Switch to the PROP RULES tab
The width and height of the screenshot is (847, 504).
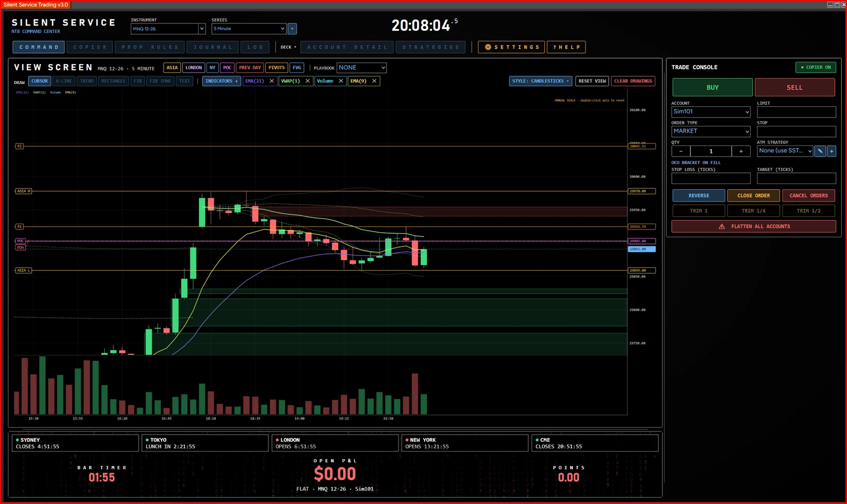point(150,47)
